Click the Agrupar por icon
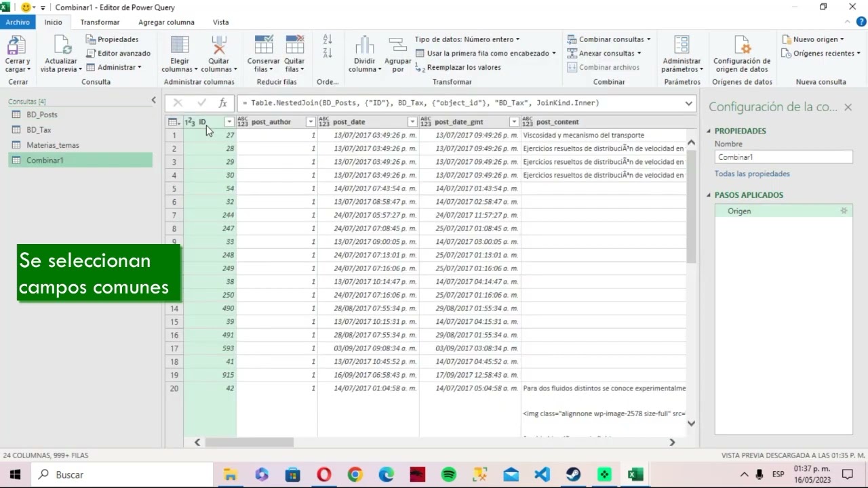Viewport: 868px width, 488px height. pos(398,45)
